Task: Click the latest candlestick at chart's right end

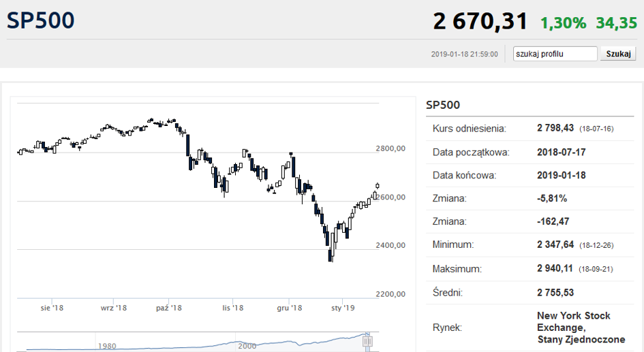Action: point(378,186)
